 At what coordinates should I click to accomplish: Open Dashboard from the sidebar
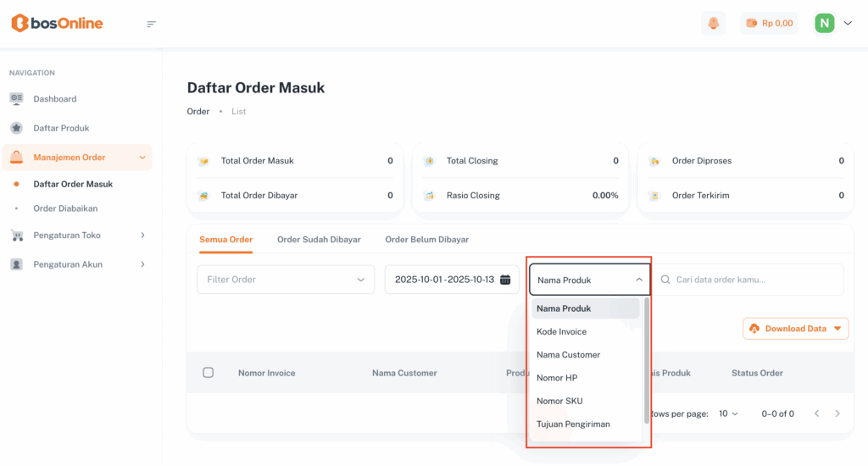pos(55,99)
